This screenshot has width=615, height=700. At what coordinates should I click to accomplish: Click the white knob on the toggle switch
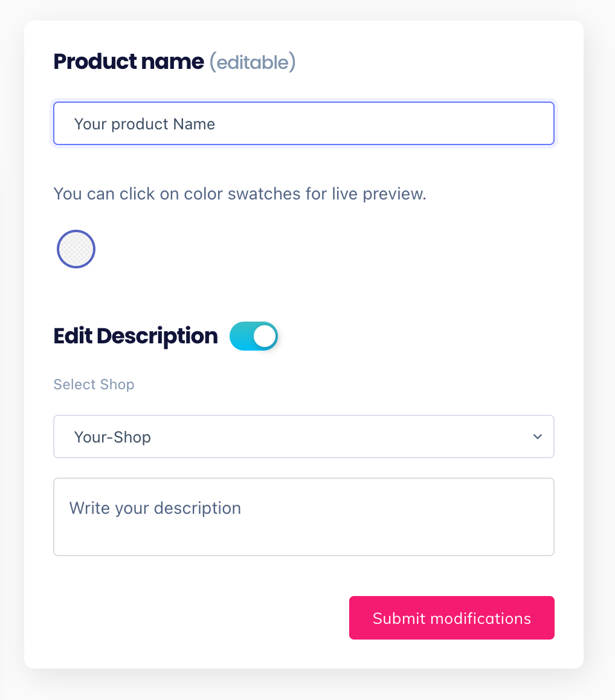tap(264, 336)
